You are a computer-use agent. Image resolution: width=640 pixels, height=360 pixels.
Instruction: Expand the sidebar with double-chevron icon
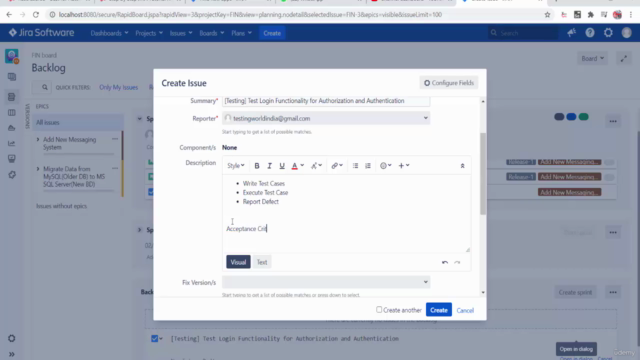tap(11, 354)
